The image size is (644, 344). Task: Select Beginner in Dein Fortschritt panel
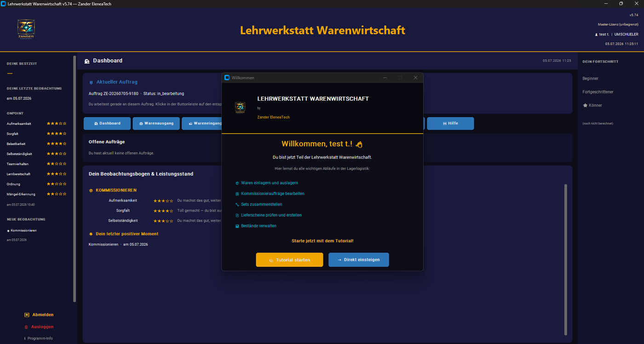590,79
